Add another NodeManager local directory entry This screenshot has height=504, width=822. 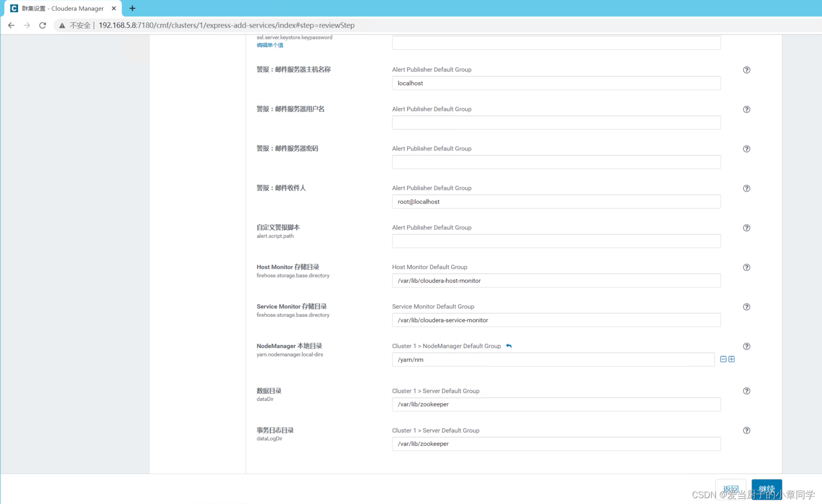732,359
